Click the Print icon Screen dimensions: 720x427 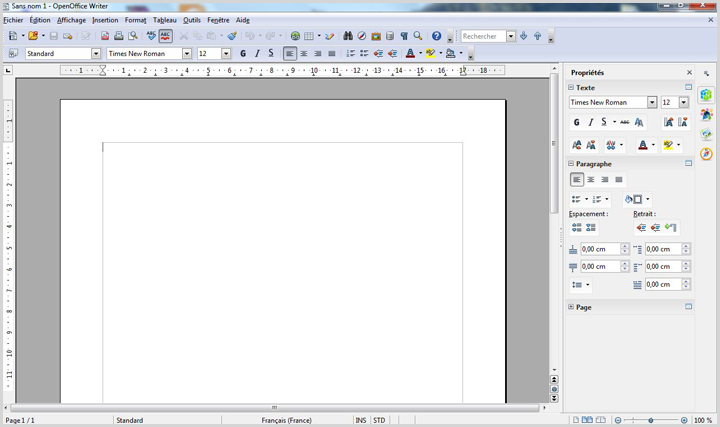[x=118, y=36]
